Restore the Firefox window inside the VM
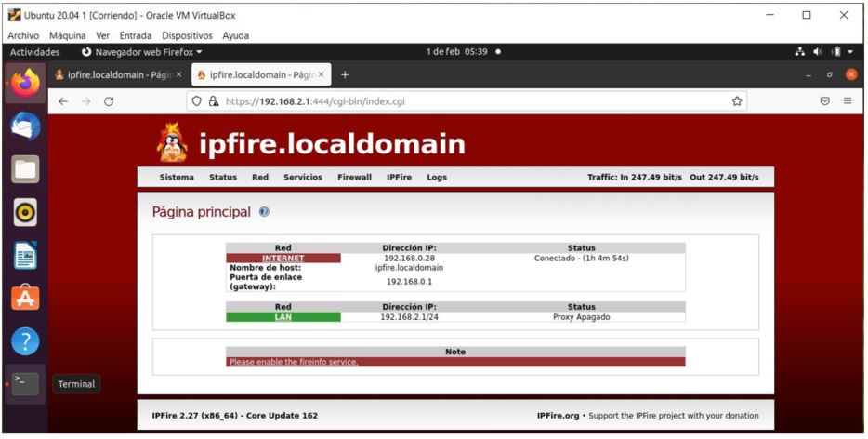The height and width of the screenshot is (439, 868). [830, 74]
